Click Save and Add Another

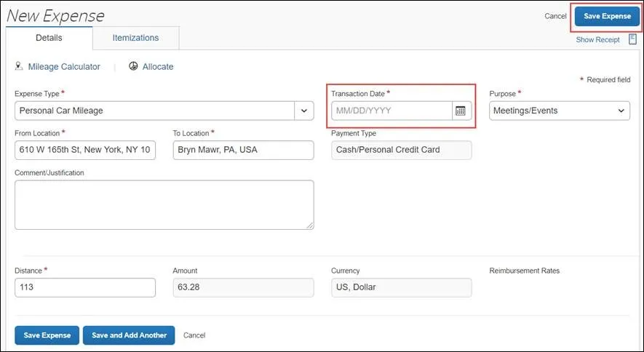click(x=129, y=335)
